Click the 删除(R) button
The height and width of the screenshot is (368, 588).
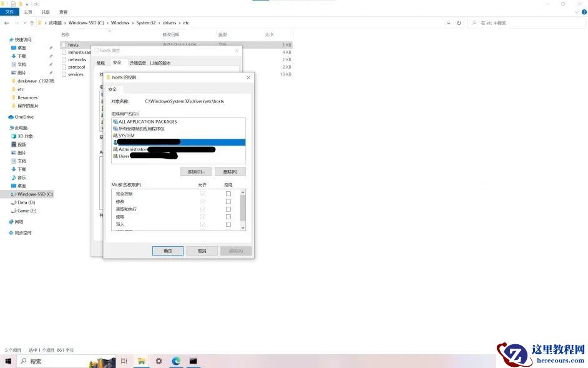[230, 172]
